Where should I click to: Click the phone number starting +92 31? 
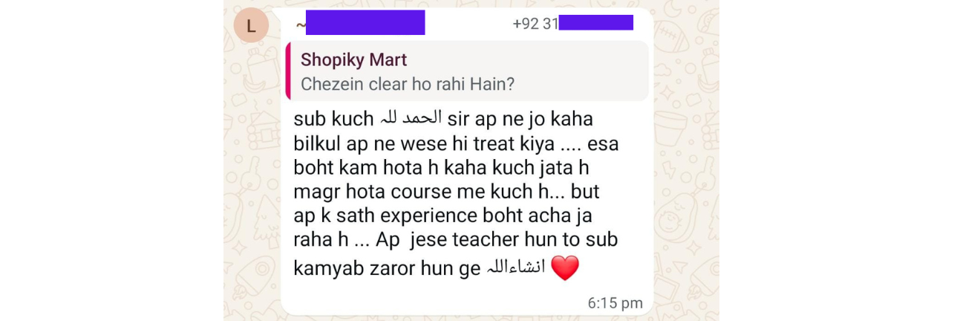click(572, 23)
